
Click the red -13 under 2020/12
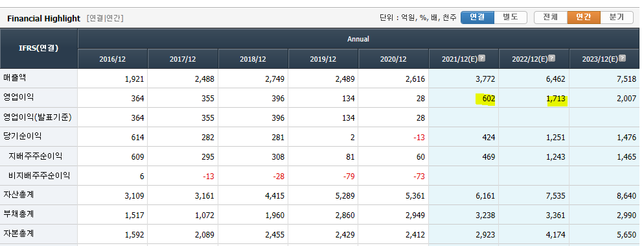pos(419,138)
